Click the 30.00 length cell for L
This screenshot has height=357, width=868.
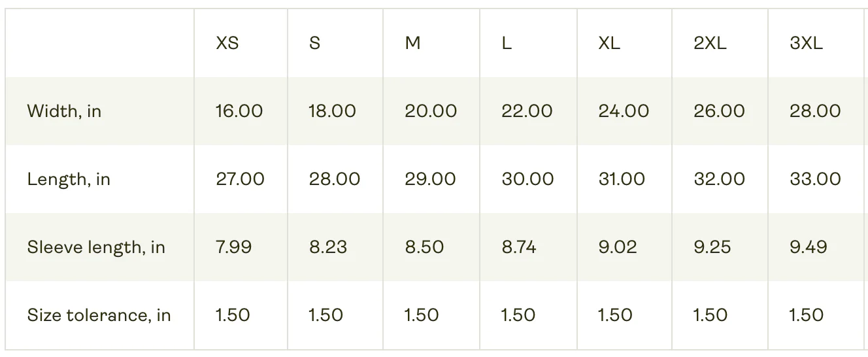tap(527, 179)
